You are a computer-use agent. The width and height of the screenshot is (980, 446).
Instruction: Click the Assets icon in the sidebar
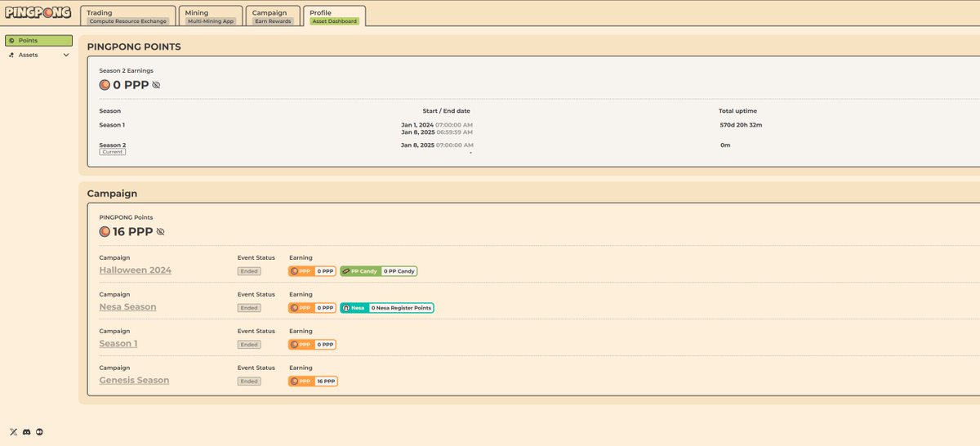coord(11,55)
